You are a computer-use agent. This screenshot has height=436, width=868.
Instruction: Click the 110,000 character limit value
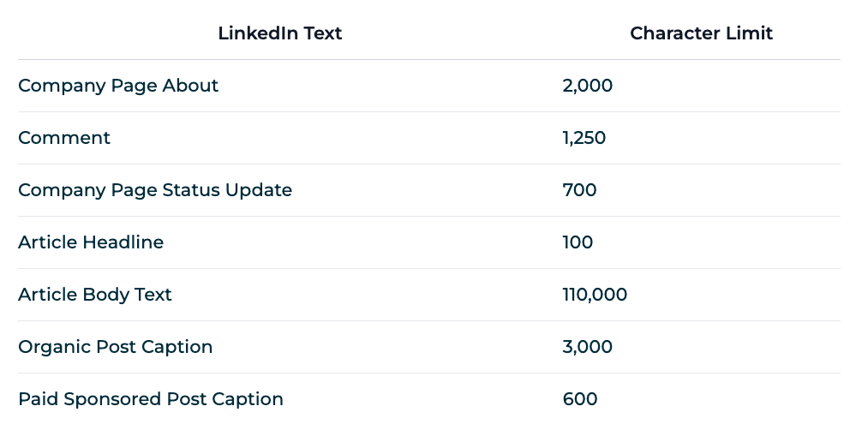595,295
